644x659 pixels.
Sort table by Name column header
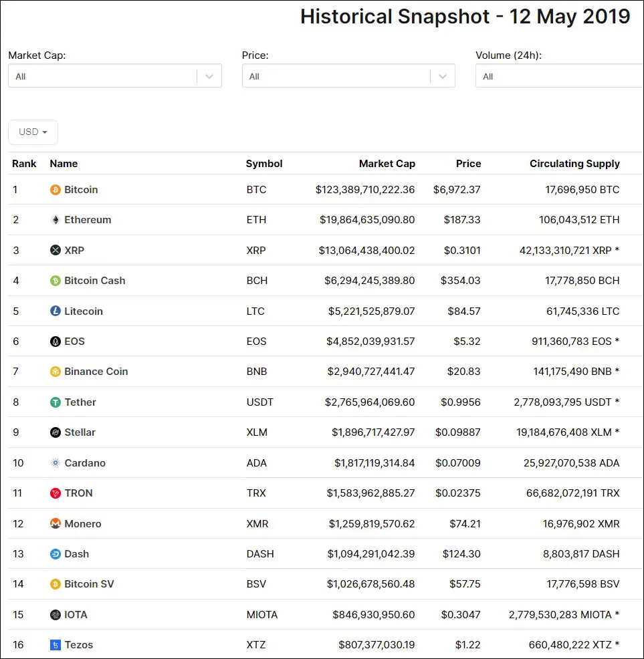(64, 164)
